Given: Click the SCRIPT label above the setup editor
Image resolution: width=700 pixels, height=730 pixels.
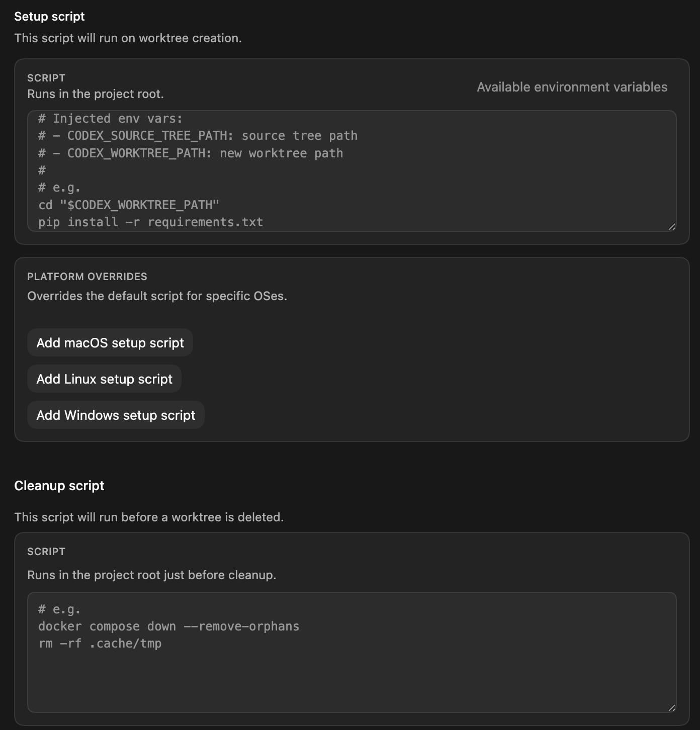Looking at the screenshot, I should (46, 78).
